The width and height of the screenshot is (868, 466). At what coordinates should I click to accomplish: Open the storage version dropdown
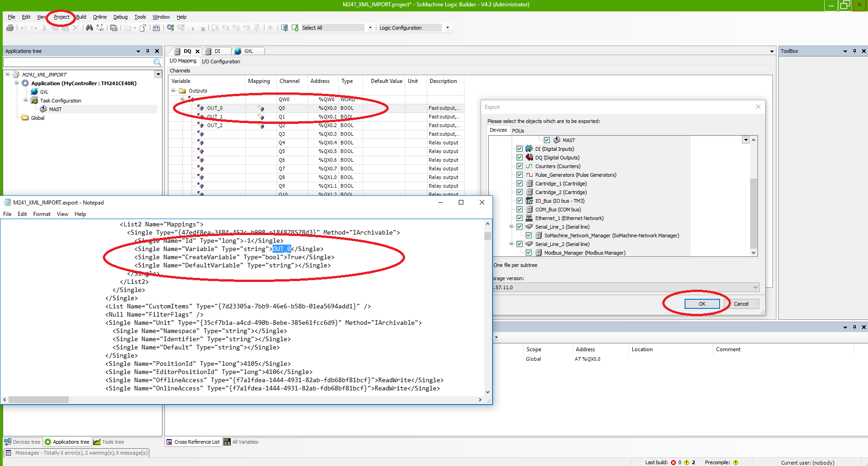coord(755,287)
